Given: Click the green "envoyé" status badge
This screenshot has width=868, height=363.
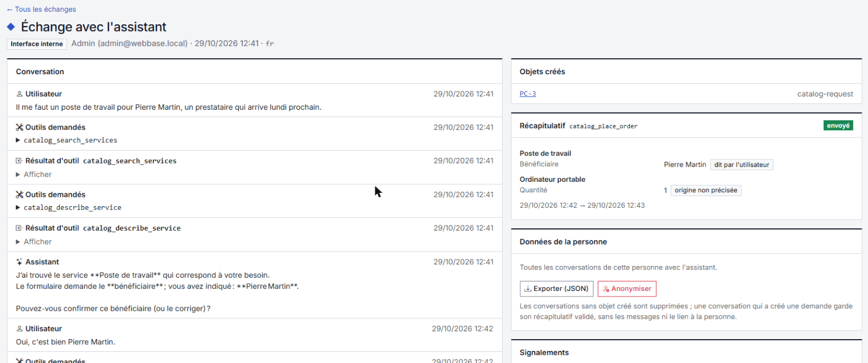Looking at the screenshot, I should [x=838, y=126].
